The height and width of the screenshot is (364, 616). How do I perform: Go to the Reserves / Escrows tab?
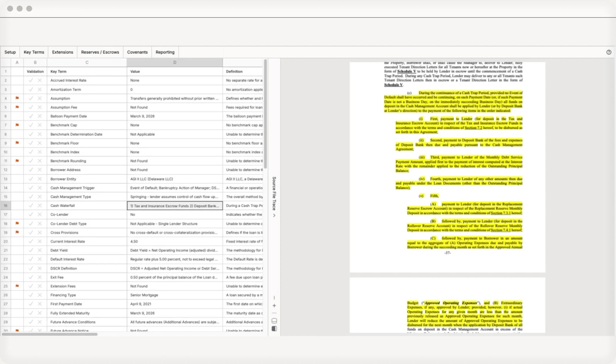click(x=100, y=52)
